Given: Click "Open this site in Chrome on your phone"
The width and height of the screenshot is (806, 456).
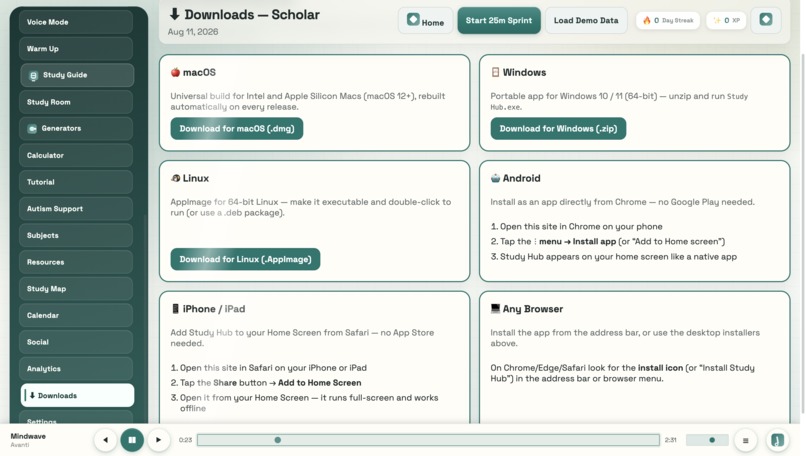Looking at the screenshot, I should [581, 227].
